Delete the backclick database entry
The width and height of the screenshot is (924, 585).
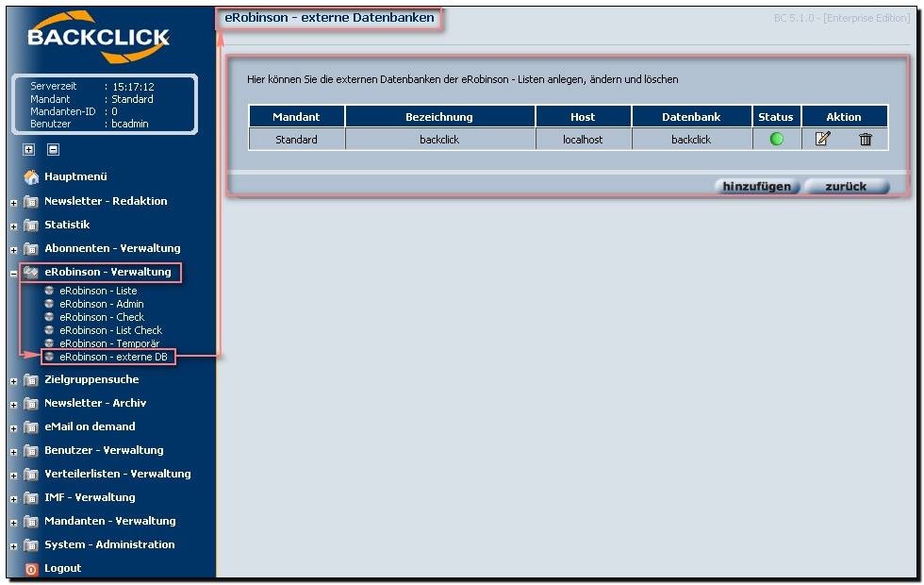point(866,140)
